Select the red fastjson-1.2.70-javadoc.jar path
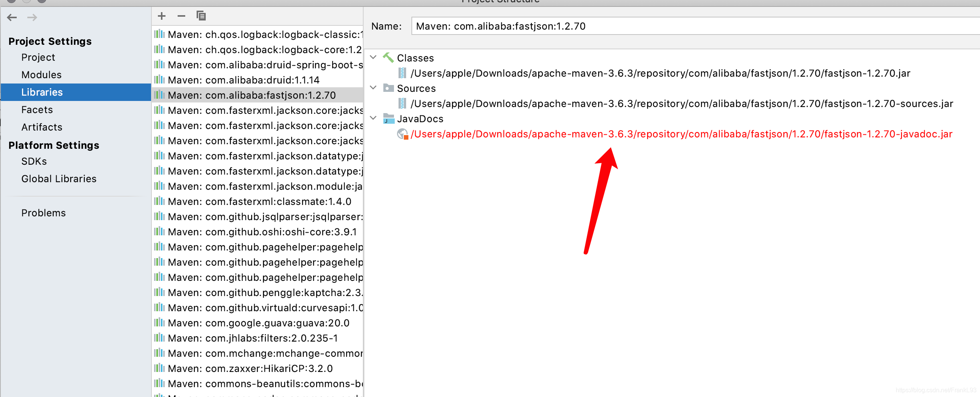 point(681,134)
